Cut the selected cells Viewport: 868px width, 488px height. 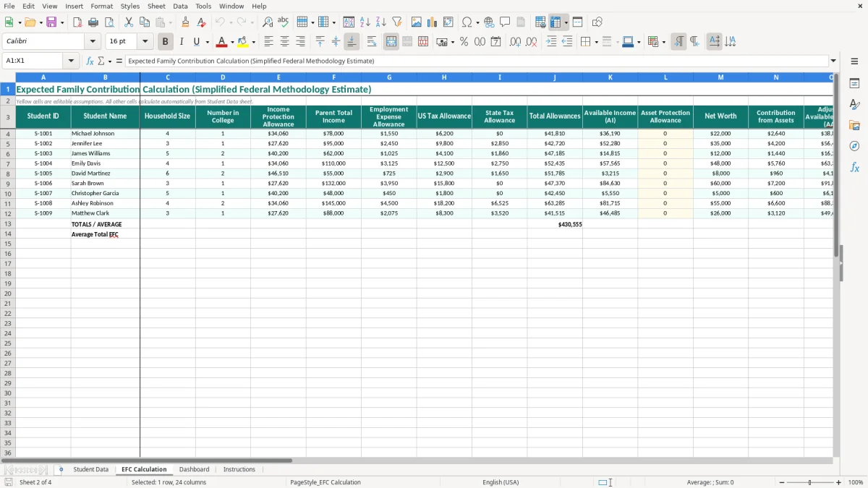129,22
